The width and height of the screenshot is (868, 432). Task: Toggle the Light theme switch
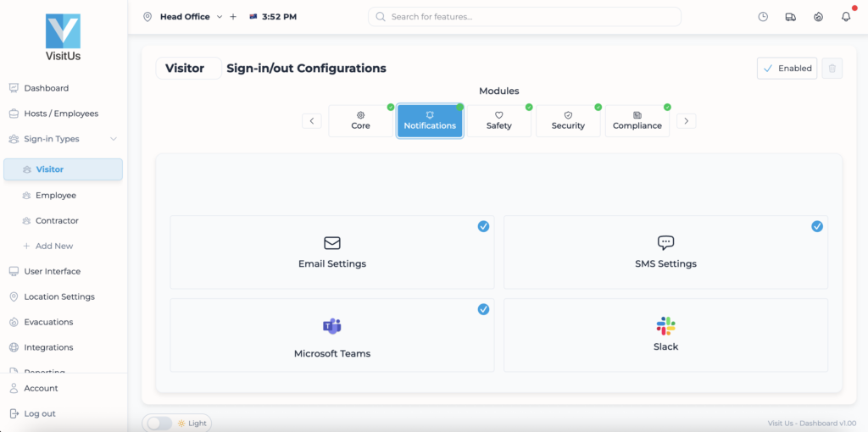tap(159, 423)
